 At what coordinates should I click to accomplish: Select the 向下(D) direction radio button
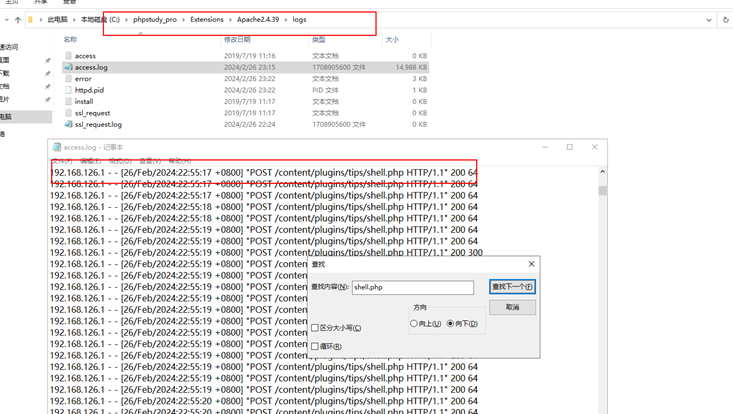(450, 323)
